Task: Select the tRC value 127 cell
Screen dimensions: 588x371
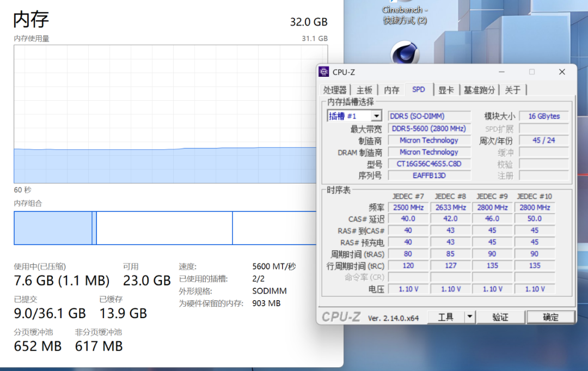Action: [x=450, y=266]
